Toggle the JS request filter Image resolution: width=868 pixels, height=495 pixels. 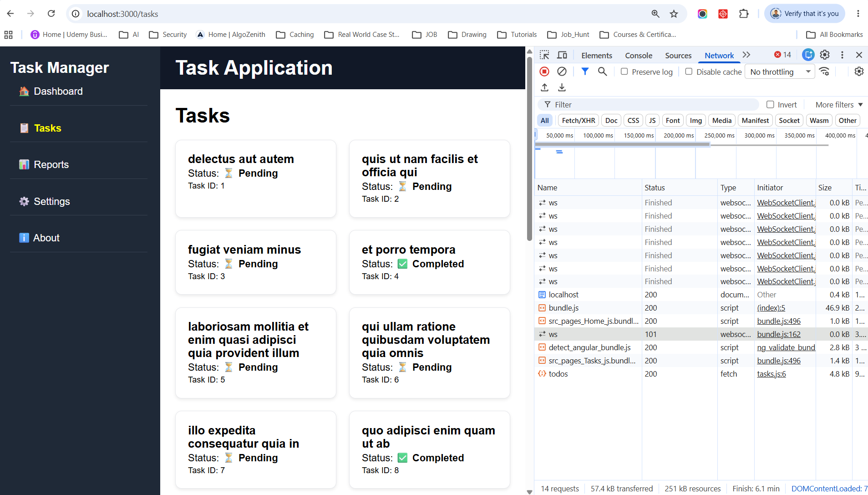coord(652,121)
